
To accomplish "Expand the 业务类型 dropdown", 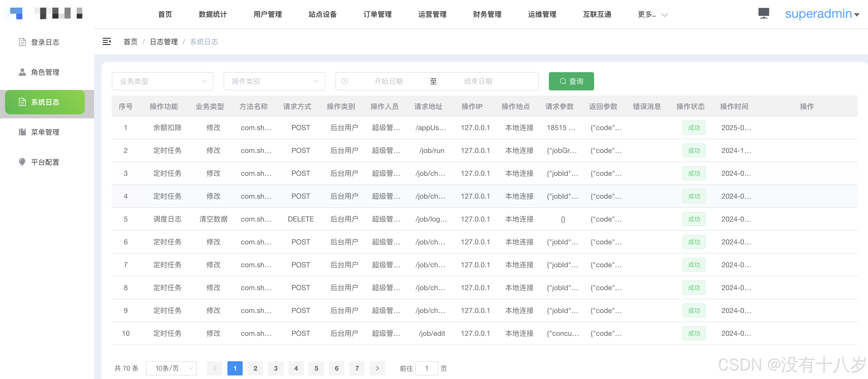I will (x=162, y=81).
